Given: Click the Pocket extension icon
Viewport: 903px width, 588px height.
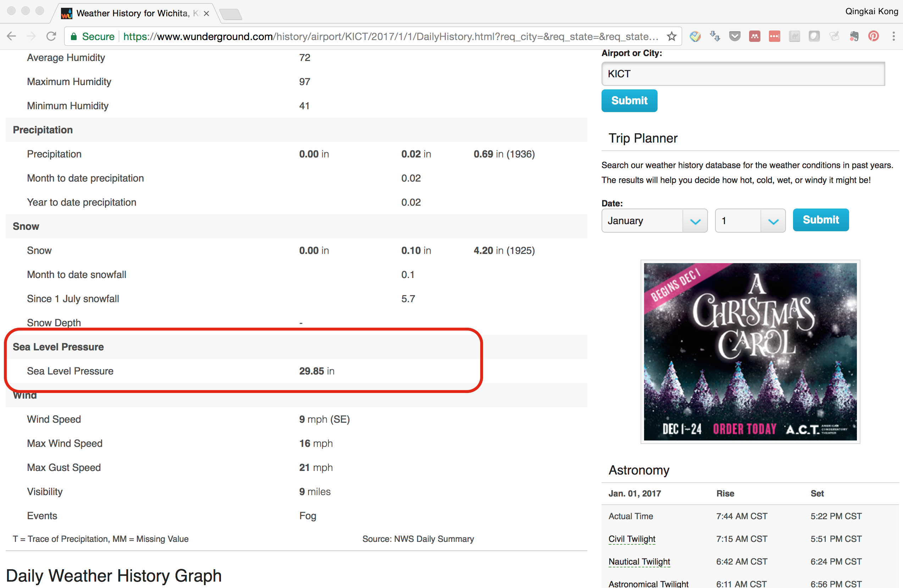Looking at the screenshot, I should (735, 37).
